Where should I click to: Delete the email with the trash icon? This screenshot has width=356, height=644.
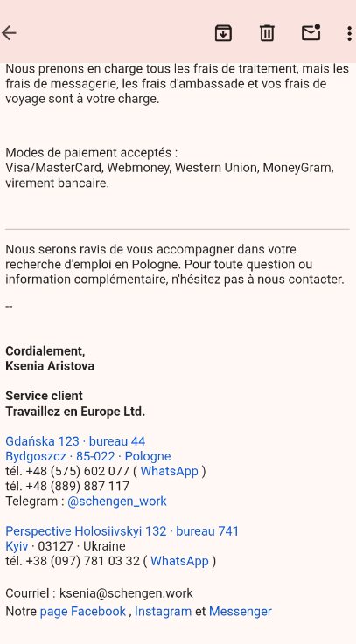tap(267, 33)
